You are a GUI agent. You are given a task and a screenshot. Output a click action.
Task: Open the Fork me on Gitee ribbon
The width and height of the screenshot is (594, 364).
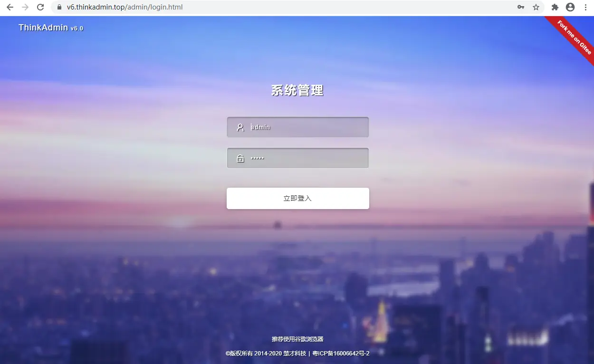click(574, 38)
